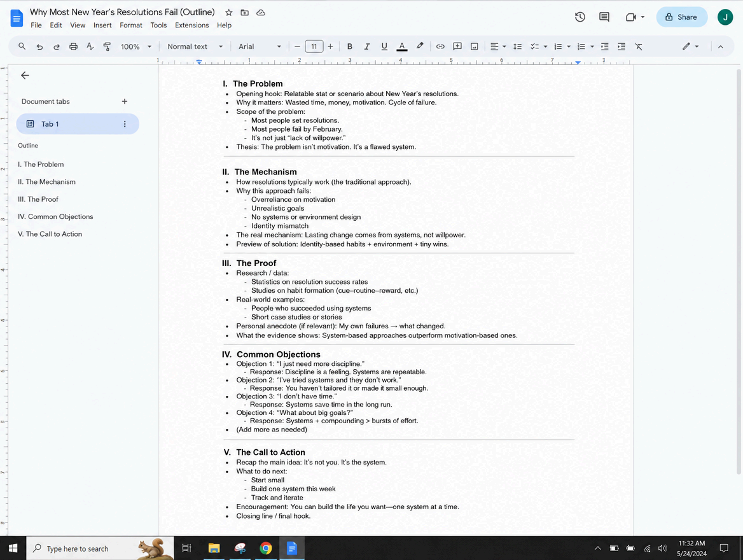Undo the last action
743x560 pixels.
pos(39,46)
